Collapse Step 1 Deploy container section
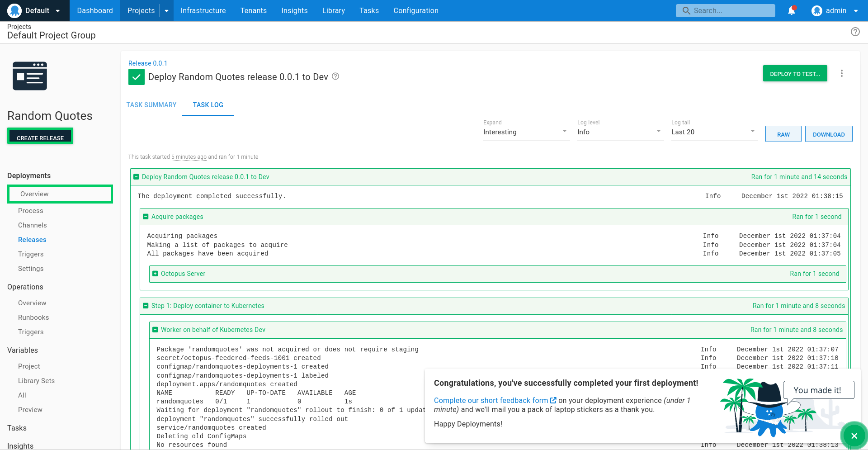 146,306
